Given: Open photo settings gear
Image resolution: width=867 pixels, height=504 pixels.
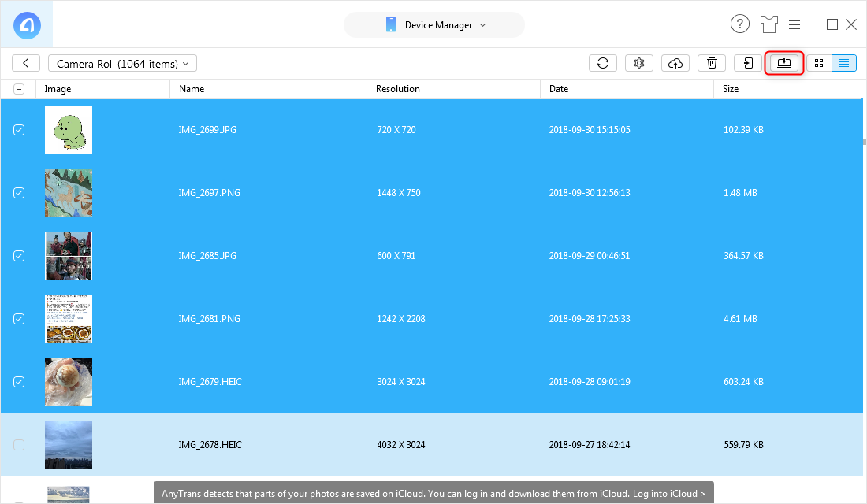Looking at the screenshot, I should pyautogui.click(x=639, y=62).
